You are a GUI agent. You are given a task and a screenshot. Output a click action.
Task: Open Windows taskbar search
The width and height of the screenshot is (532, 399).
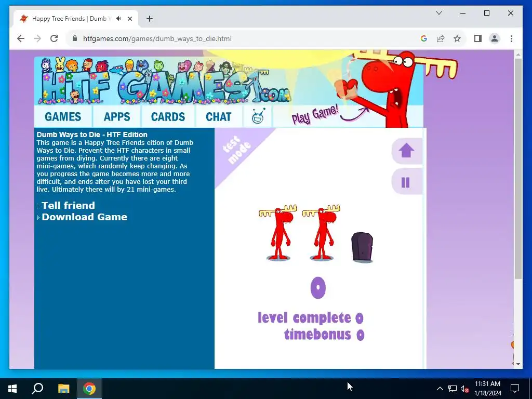point(37,389)
